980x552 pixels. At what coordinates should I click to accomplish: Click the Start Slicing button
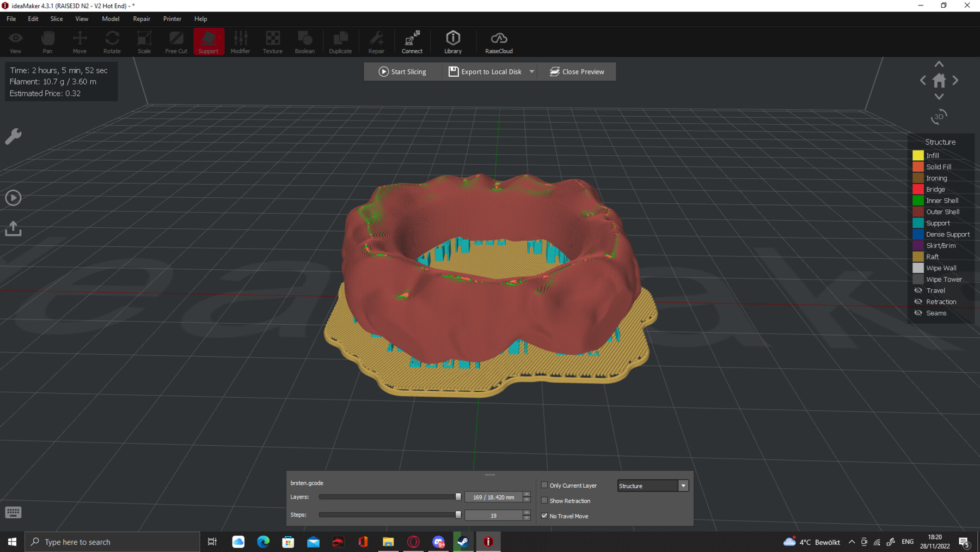click(403, 71)
